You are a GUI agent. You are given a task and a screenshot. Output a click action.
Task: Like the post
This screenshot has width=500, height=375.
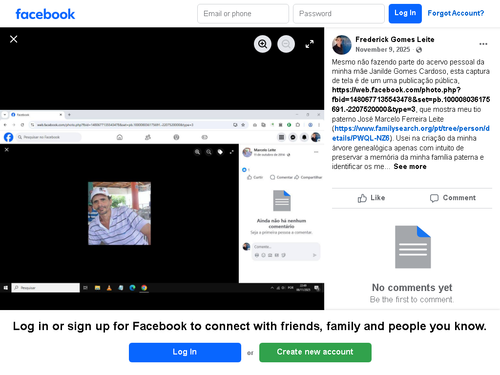pos(371,198)
